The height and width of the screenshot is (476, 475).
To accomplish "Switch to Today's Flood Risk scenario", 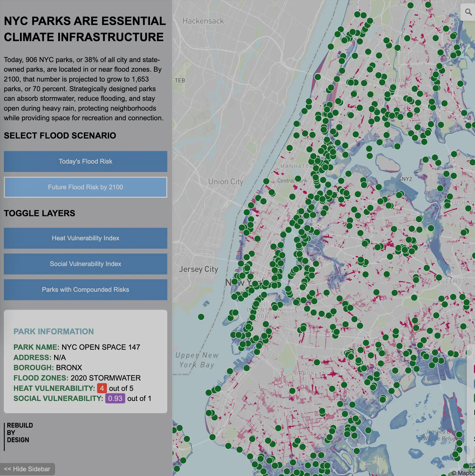I will coord(85,161).
